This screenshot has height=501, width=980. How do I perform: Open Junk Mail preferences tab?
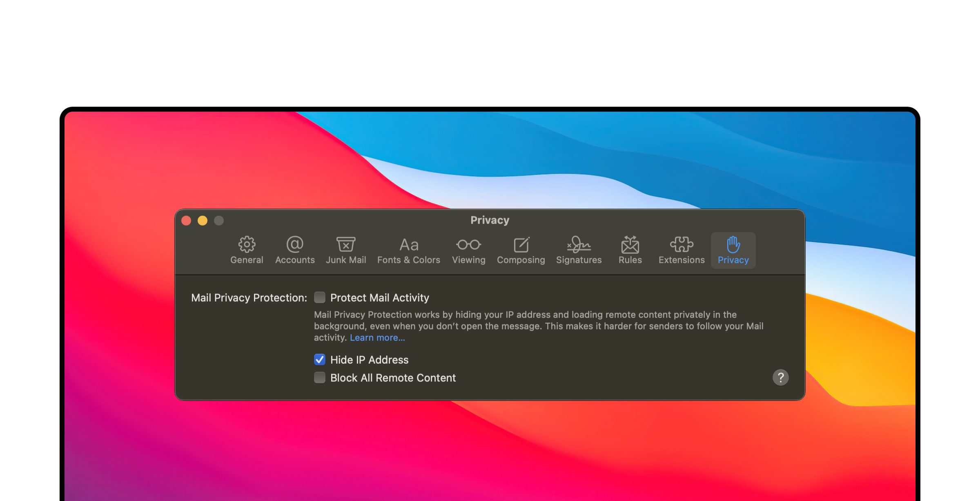pyautogui.click(x=345, y=250)
